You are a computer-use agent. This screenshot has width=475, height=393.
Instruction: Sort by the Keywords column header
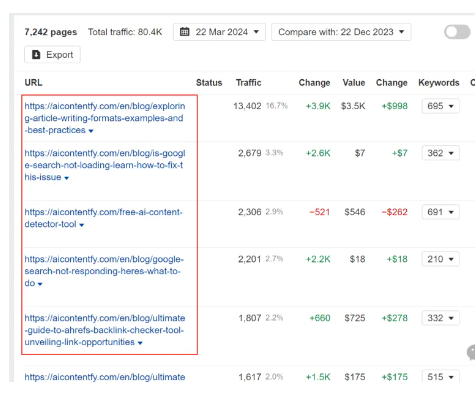pos(439,83)
